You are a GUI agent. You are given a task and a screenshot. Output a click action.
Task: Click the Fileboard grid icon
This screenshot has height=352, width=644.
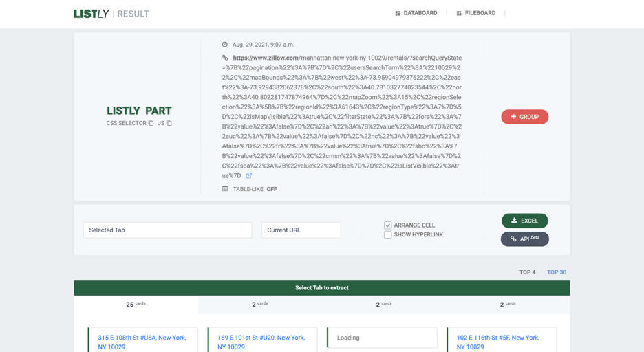pyautogui.click(x=459, y=13)
